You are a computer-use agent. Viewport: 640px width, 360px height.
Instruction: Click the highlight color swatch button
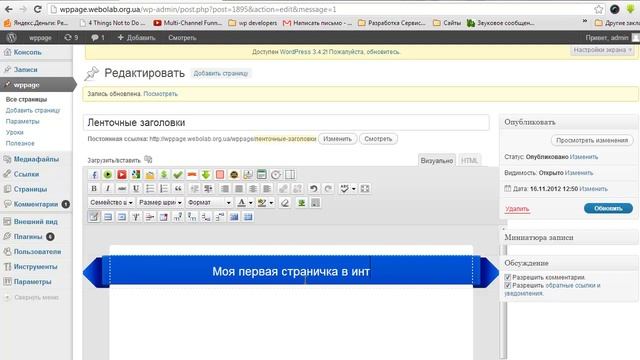pyautogui.click(x=262, y=202)
